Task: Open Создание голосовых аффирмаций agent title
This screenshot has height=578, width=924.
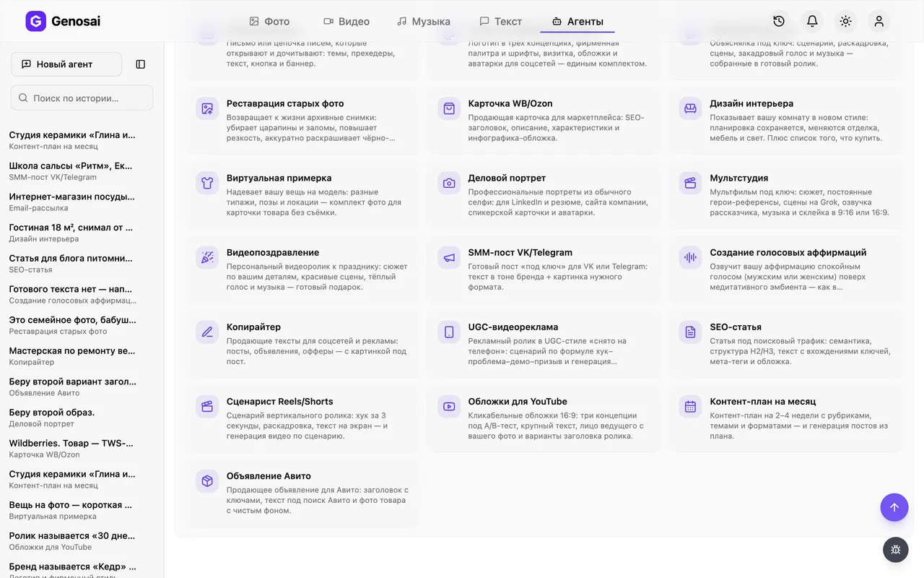Action: pyautogui.click(x=788, y=252)
